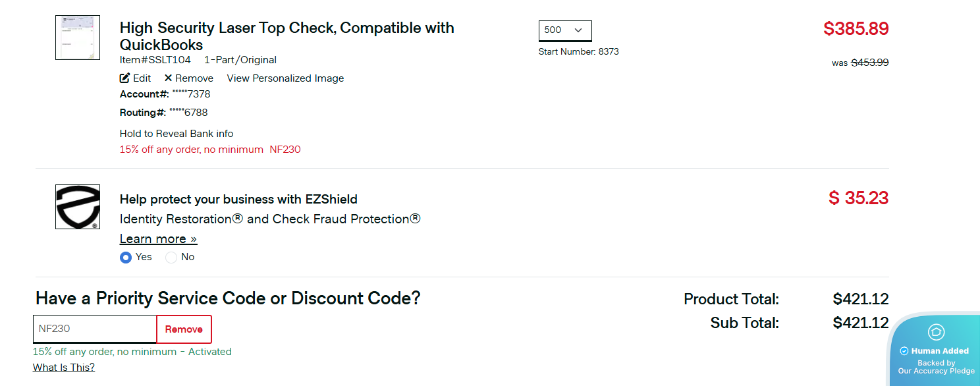Click What Is This? link
Screen dimensions: 980x386
(x=64, y=368)
